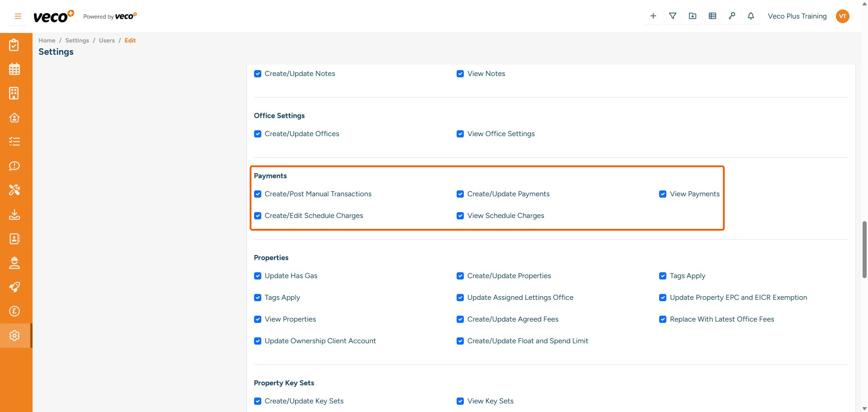This screenshot has height=412, width=868.
Task: Navigate to Home breadcrumb
Action: 47,40
